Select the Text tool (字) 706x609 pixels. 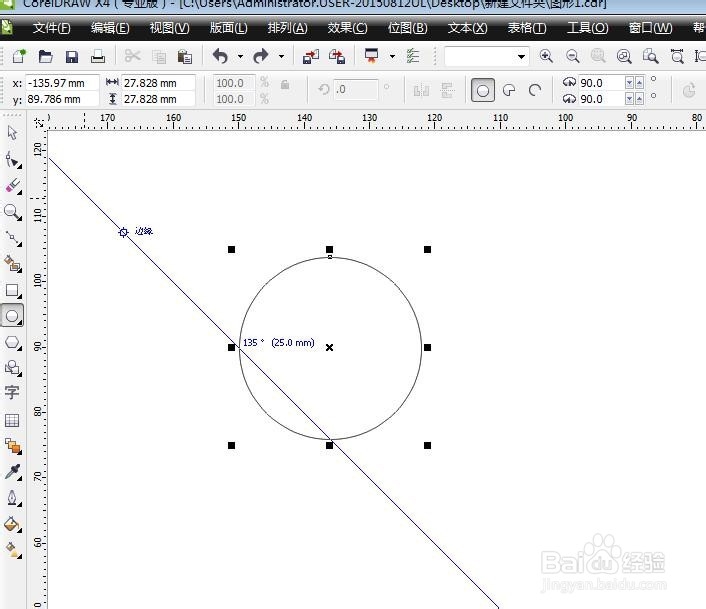[12, 392]
